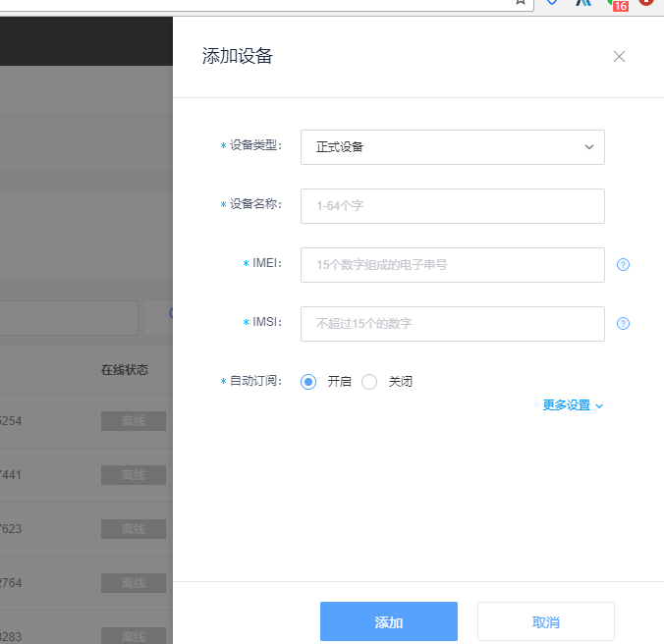Click the blue 添加 button

389,621
